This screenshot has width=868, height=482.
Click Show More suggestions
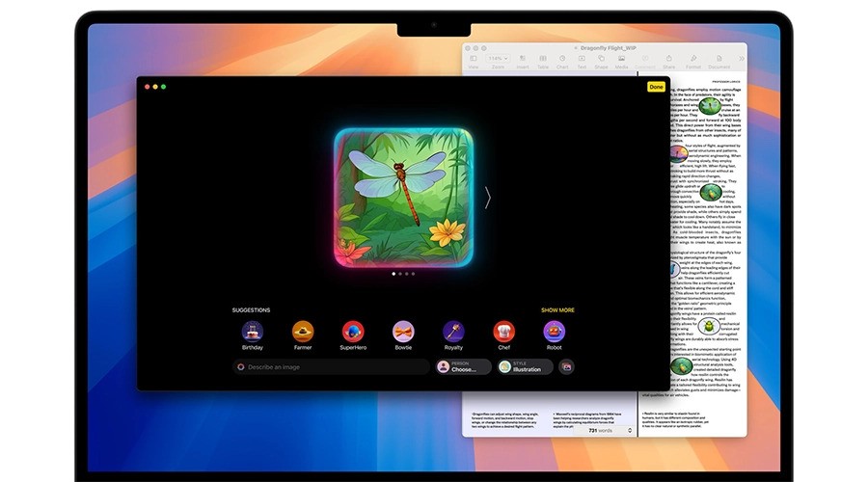pos(557,309)
